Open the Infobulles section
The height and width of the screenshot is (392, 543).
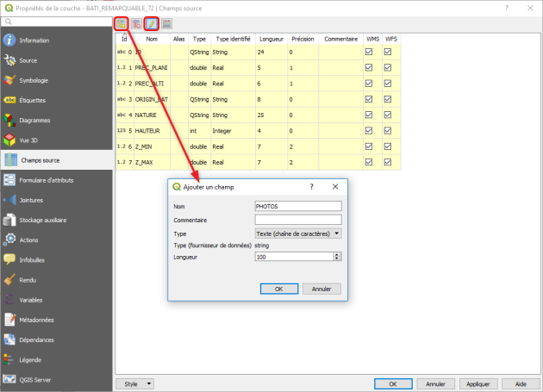coord(56,260)
